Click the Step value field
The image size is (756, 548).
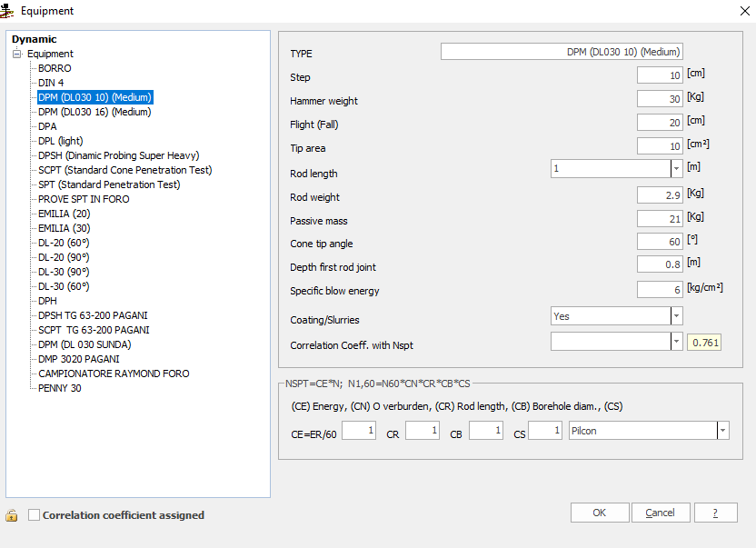660,75
